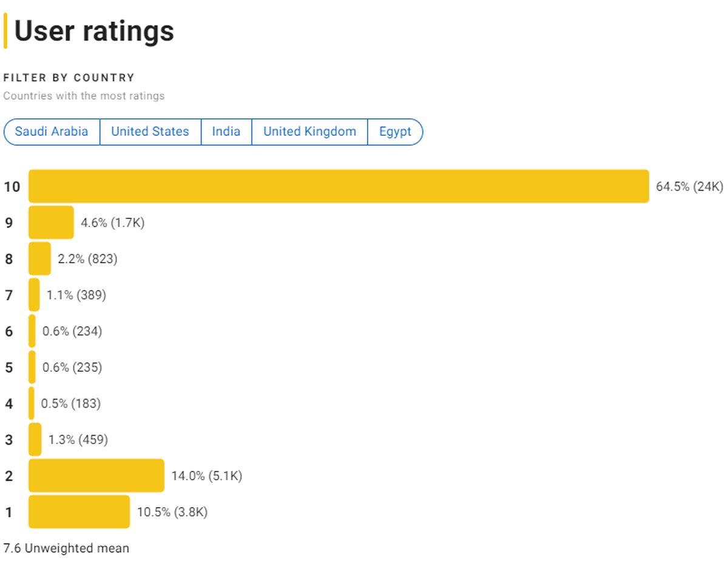Filter ratings by United States
Screen dimensions: 728x566
[x=150, y=132]
